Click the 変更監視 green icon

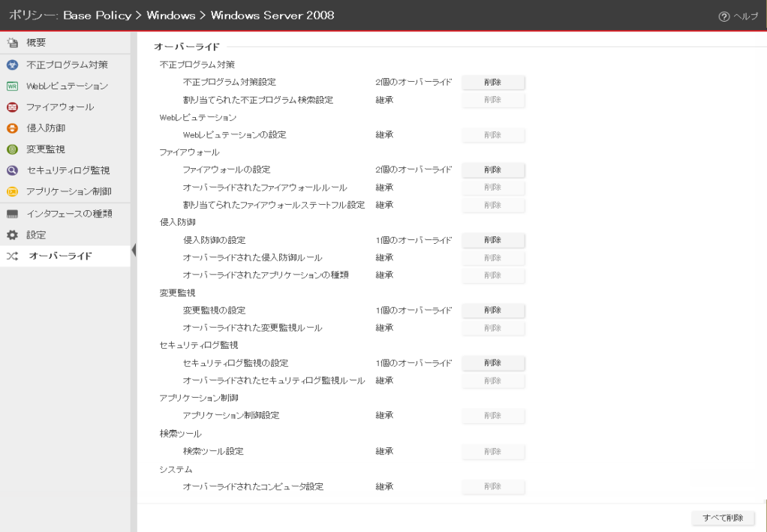(12, 149)
